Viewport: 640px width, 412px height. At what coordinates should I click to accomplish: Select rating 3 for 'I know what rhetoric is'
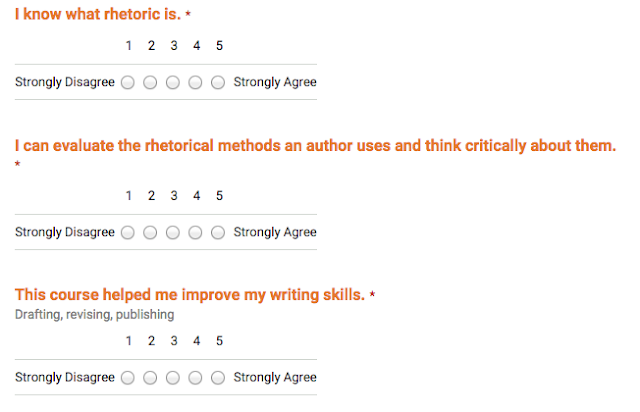pos(173,82)
